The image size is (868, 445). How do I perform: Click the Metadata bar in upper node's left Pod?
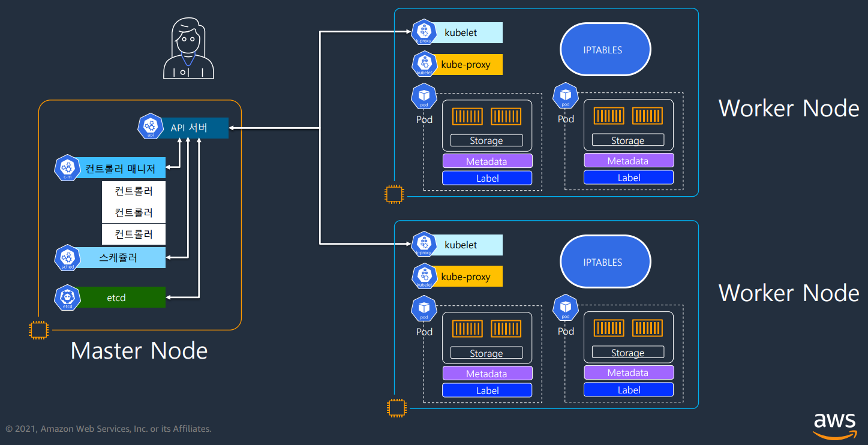pyautogui.click(x=488, y=161)
